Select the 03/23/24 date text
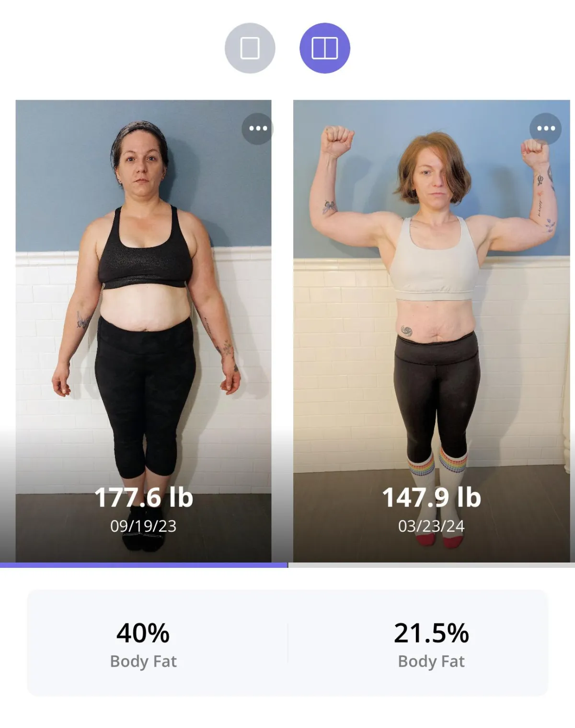This screenshot has height=728, width=575. (431, 526)
